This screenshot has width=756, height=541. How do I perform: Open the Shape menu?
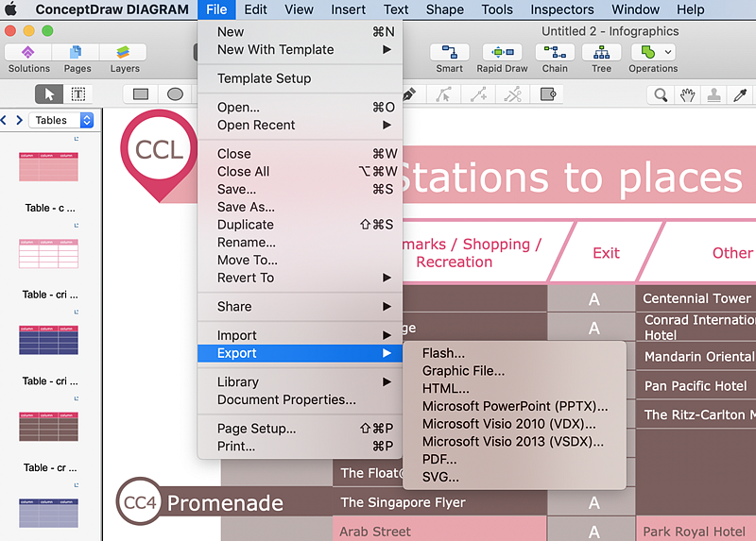pyautogui.click(x=444, y=9)
